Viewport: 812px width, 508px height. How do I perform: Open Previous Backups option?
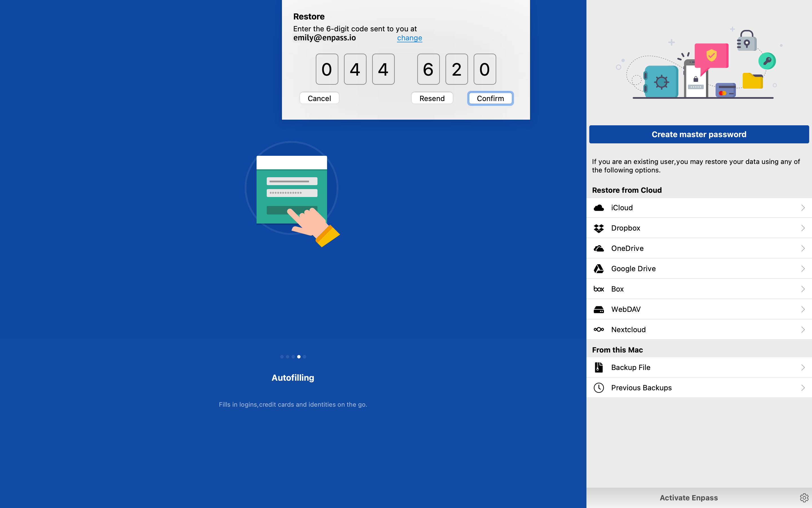699,387
